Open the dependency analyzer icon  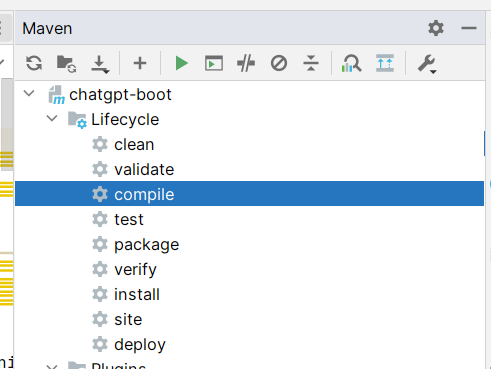[351, 63]
